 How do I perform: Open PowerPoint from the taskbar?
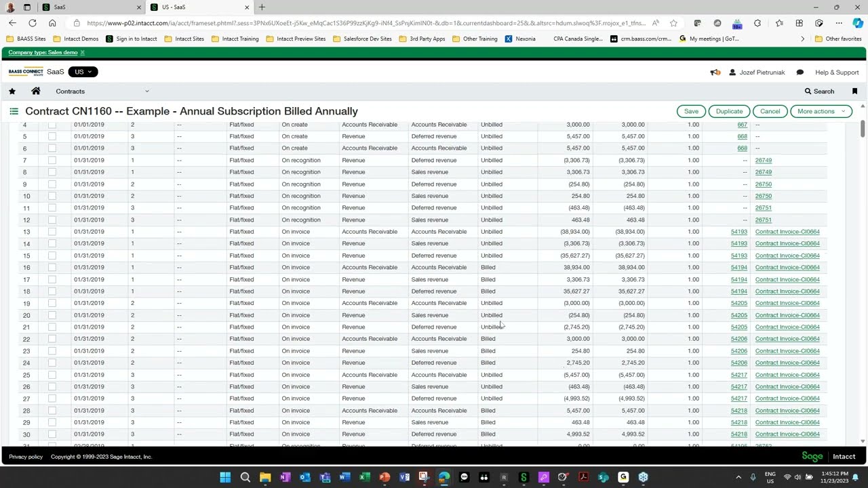[384, 477]
